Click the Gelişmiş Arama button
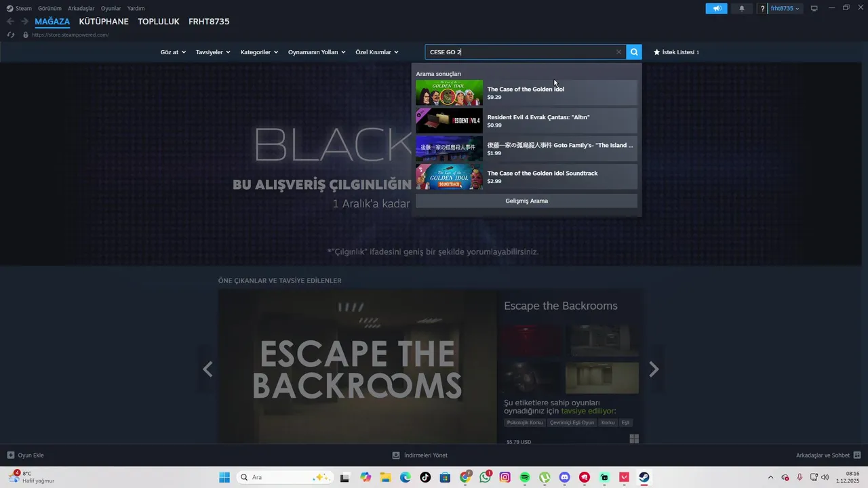Viewport: 868px width, 488px height. 526,201
